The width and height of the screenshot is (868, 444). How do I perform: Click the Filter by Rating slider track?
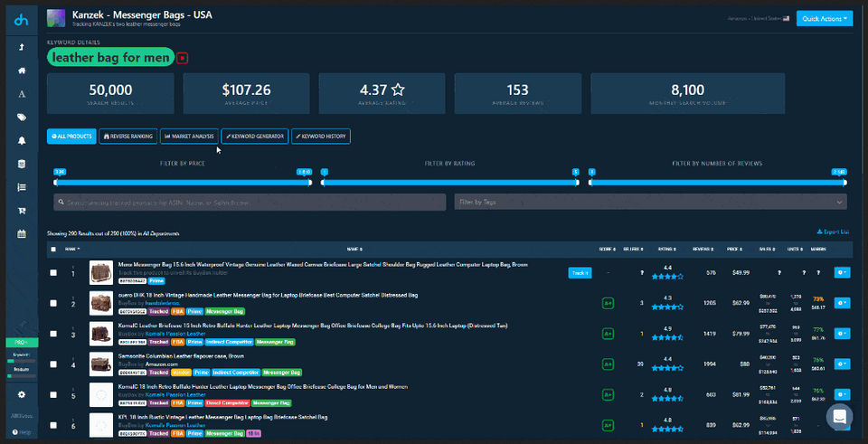(449, 182)
